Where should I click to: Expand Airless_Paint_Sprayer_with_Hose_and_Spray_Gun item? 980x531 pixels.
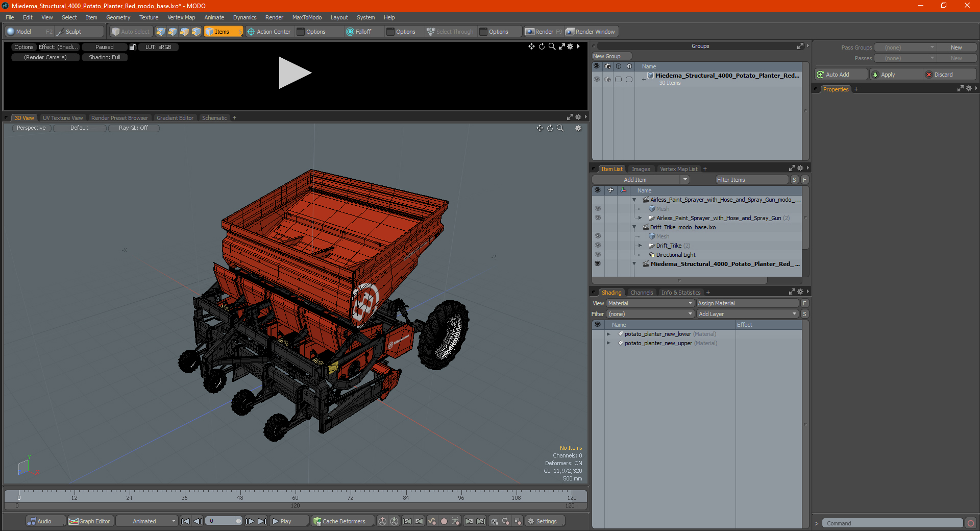[x=640, y=218]
